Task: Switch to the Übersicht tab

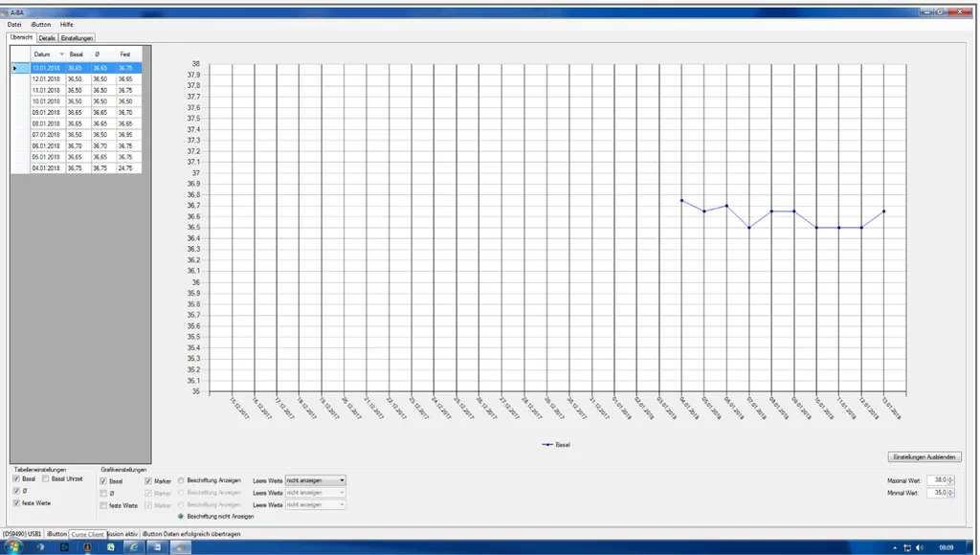Action: pos(22,37)
